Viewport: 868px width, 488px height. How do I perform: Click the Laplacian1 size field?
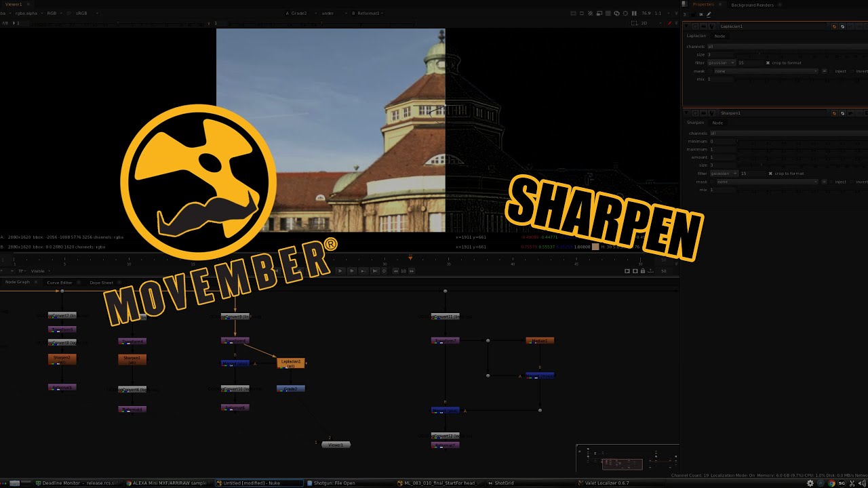click(719, 54)
